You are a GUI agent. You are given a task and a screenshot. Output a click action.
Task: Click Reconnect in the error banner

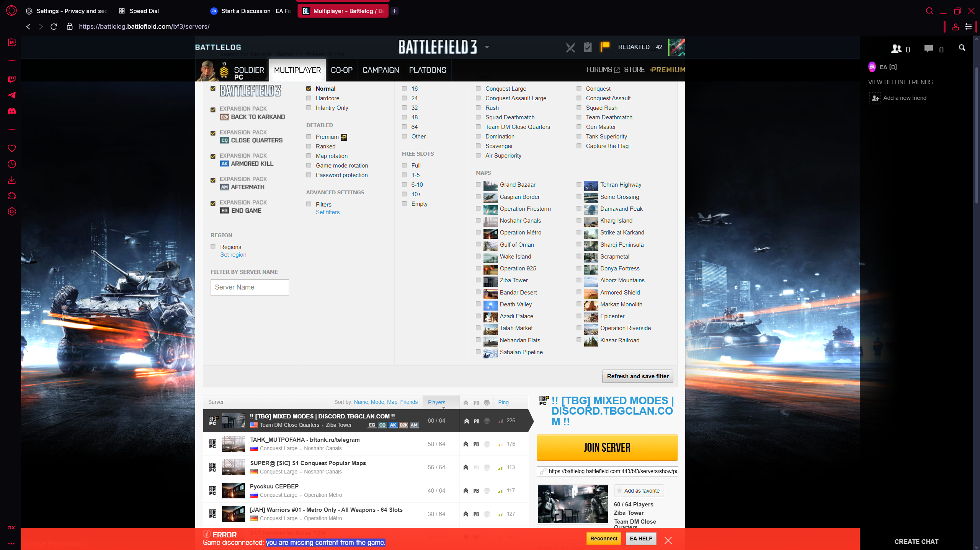pyautogui.click(x=603, y=538)
